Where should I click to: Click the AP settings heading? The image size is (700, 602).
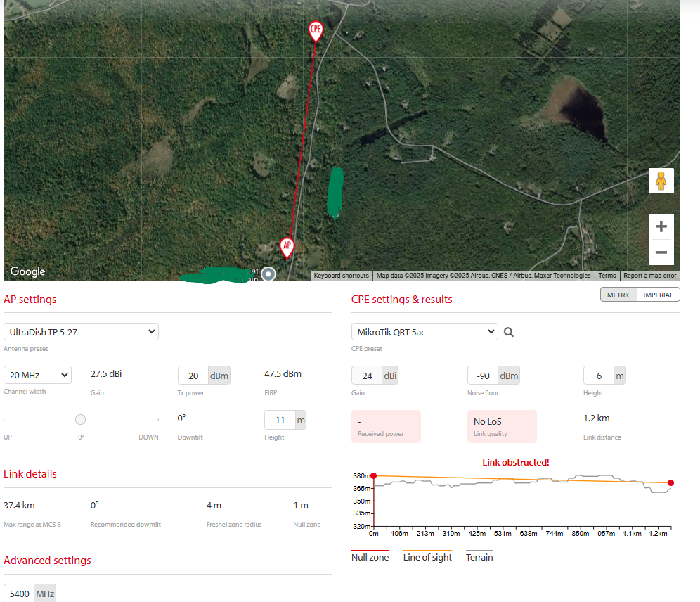[x=30, y=299]
